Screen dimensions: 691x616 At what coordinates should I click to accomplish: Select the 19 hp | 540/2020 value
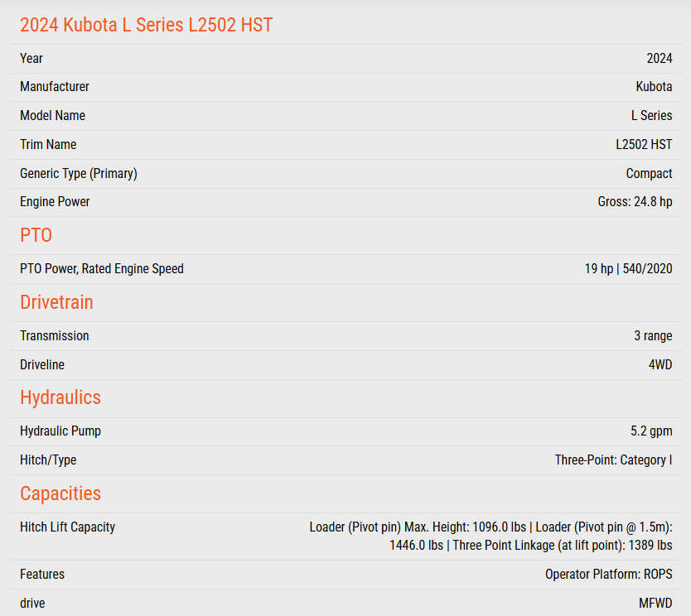[x=628, y=269]
